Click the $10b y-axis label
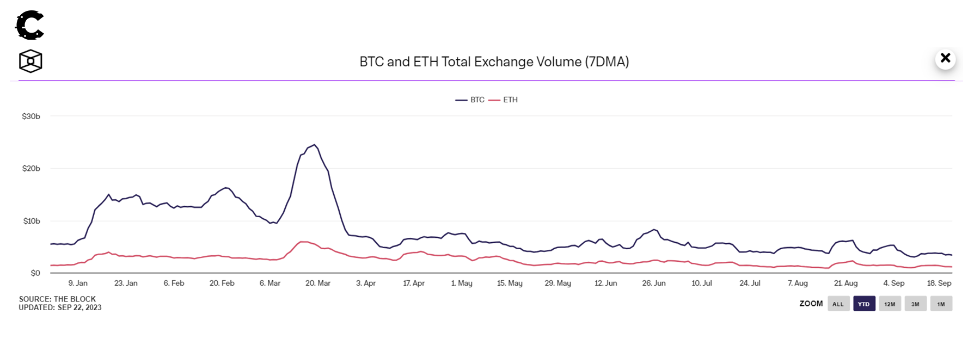 pos(32,221)
